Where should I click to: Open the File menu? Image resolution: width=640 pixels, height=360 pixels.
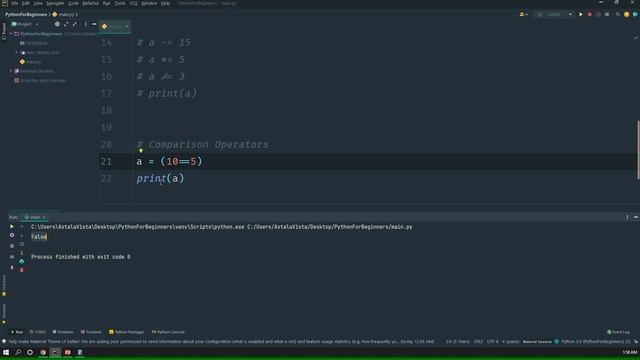[x=15, y=3]
